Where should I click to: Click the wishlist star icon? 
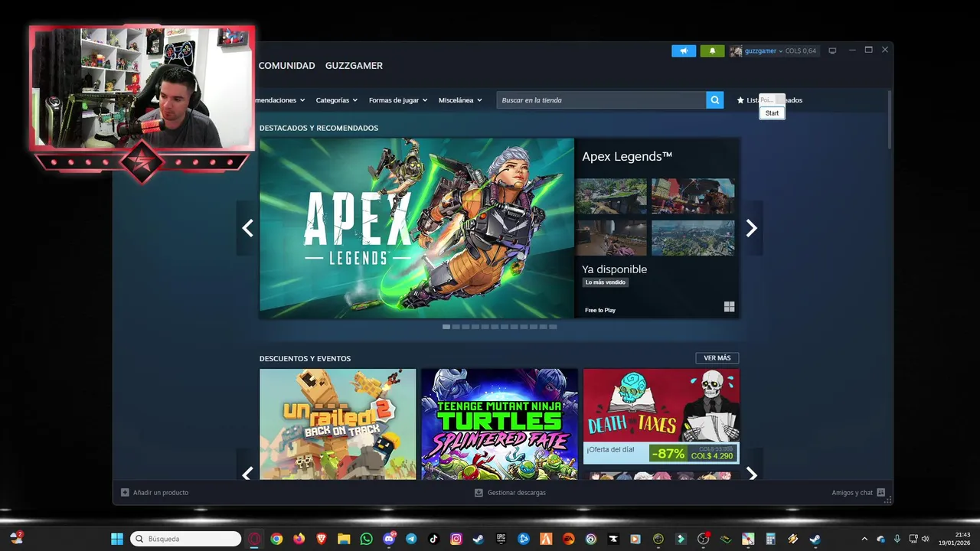[x=740, y=100]
